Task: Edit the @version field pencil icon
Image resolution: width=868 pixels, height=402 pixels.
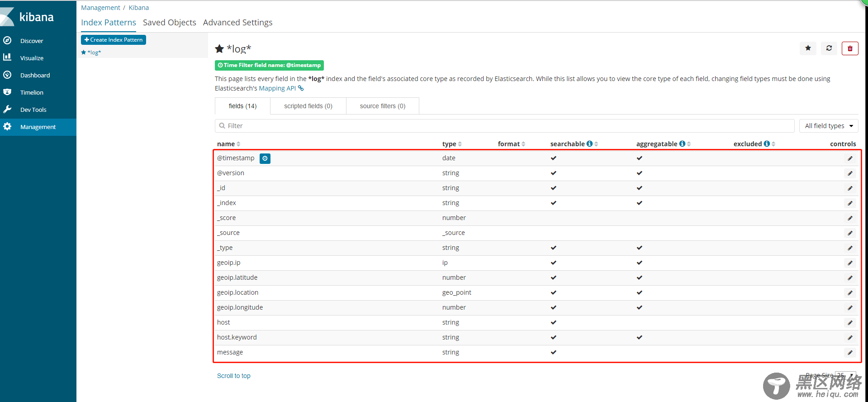Action: (850, 173)
